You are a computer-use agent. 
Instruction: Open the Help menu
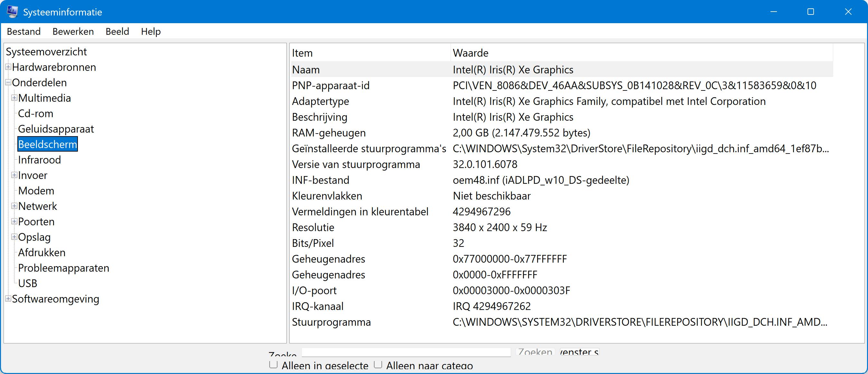tap(151, 31)
